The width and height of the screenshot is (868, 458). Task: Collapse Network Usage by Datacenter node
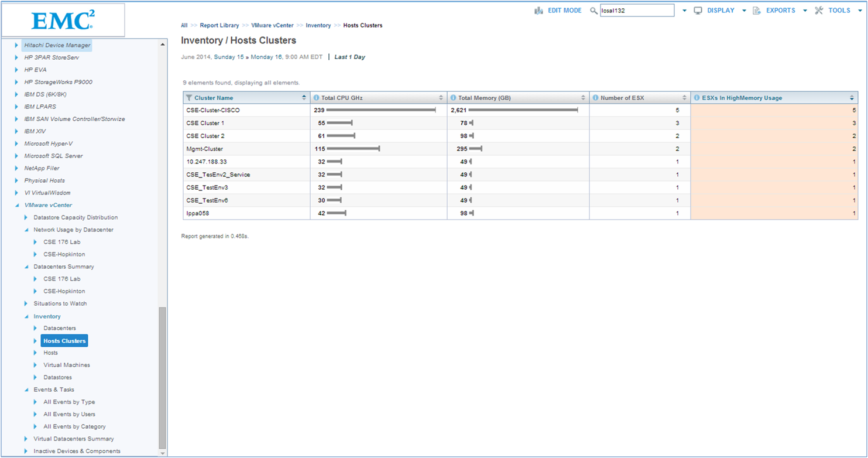click(26, 230)
